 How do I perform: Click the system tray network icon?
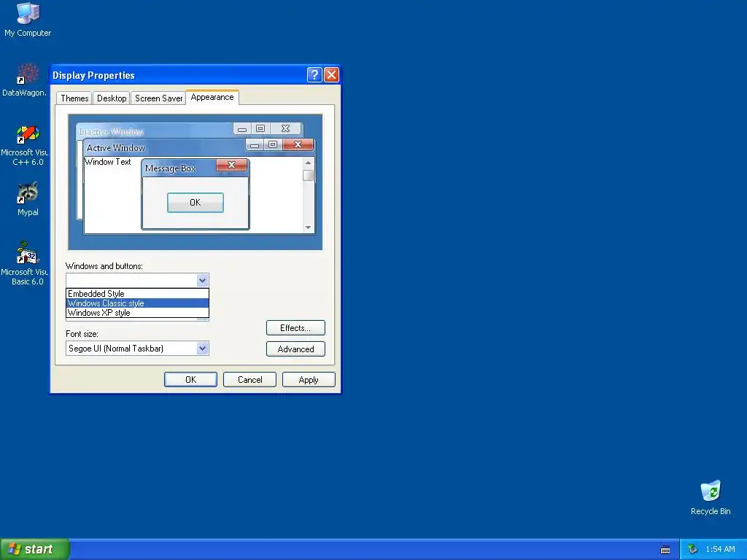692,549
